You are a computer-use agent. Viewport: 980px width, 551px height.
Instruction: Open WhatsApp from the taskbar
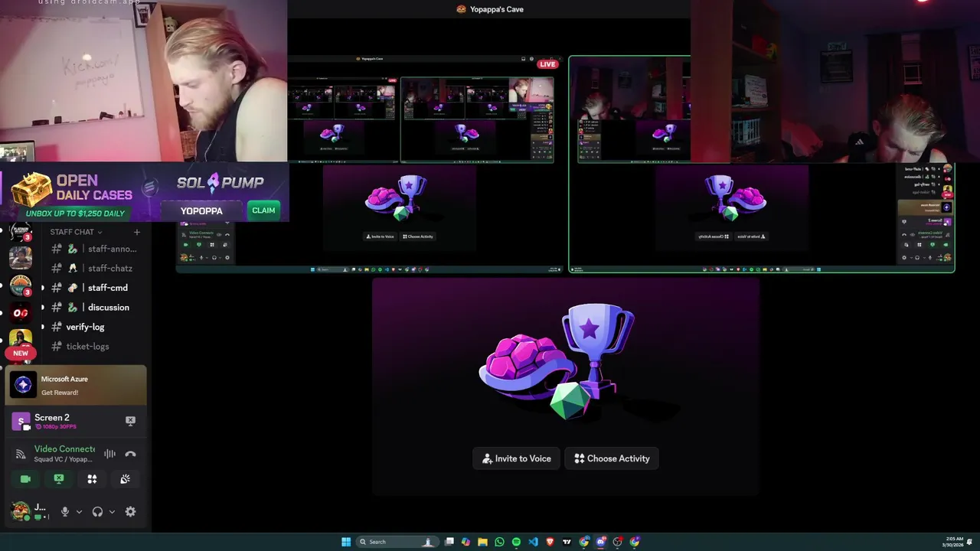[499, 542]
